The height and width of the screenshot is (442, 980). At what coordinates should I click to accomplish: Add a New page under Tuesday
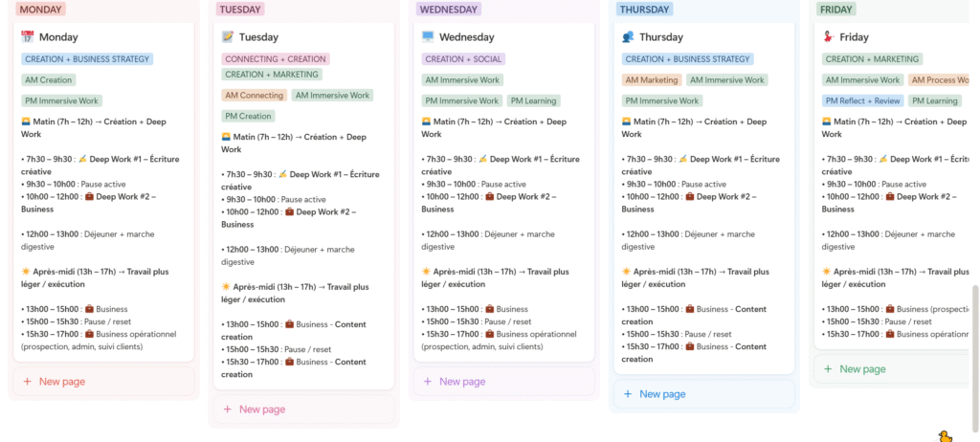pyautogui.click(x=261, y=409)
